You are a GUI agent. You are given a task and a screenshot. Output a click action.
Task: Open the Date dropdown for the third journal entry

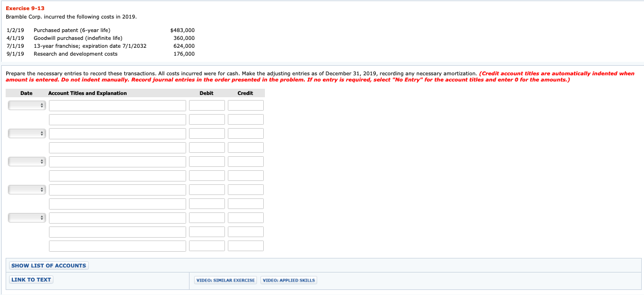(26, 162)
